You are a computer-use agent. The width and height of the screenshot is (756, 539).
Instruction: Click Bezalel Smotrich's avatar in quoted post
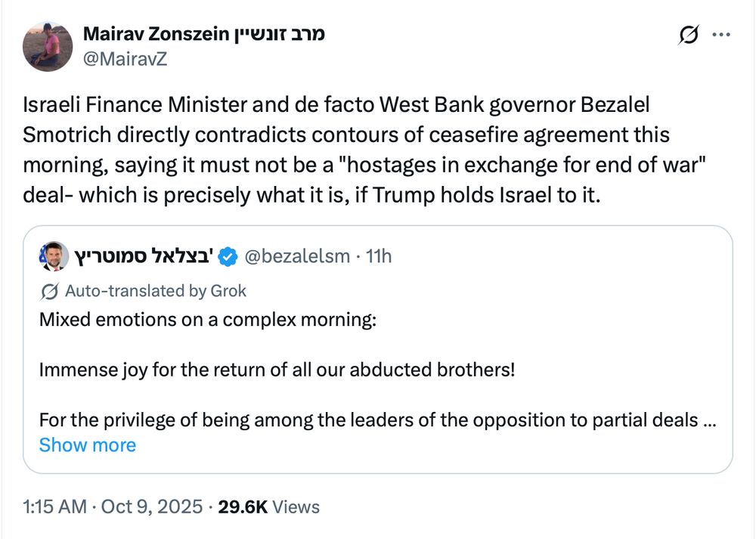(x=51, y=256)
